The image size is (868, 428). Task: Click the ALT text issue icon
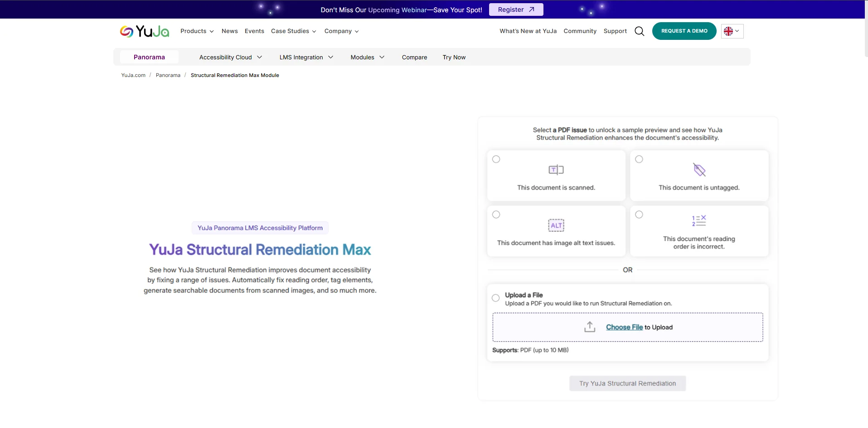point(556,225)
